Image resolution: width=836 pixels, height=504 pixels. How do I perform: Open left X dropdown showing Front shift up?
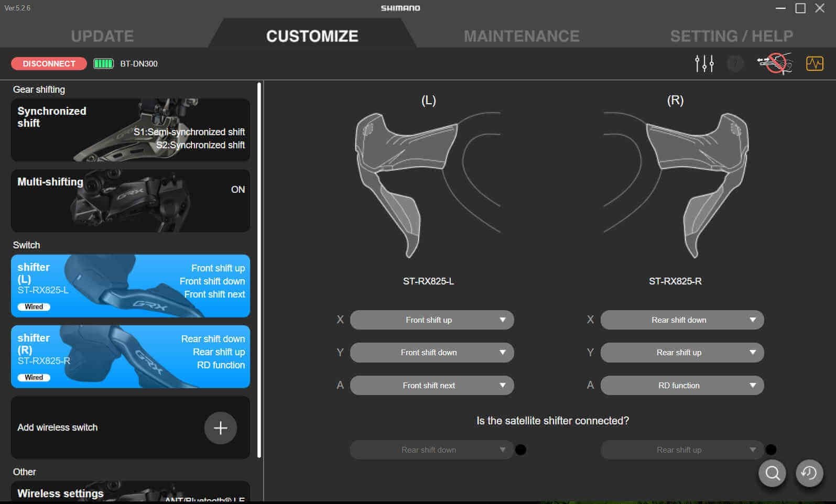431,320
